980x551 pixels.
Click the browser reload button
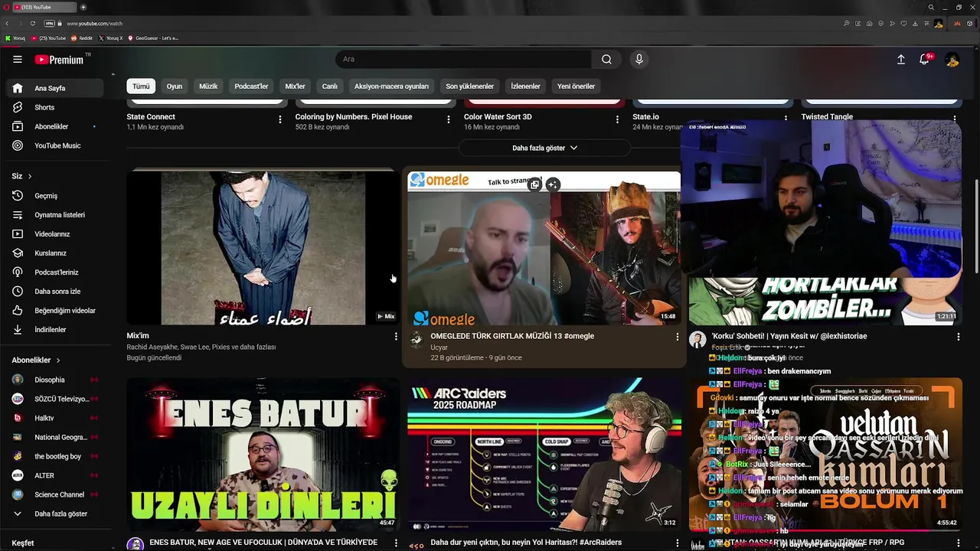pyautogui.click(x=32, y=24)
